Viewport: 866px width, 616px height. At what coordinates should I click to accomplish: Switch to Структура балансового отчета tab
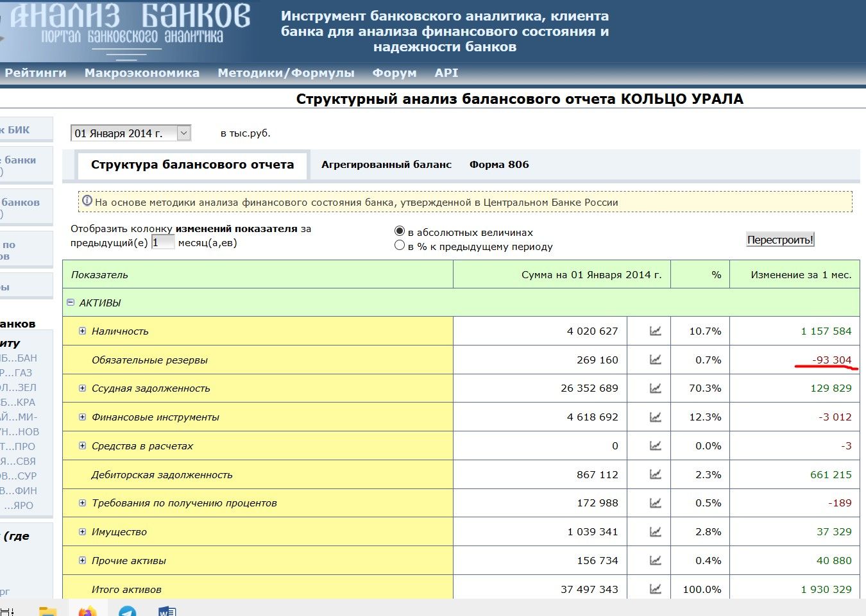click(x=192, y=165)
